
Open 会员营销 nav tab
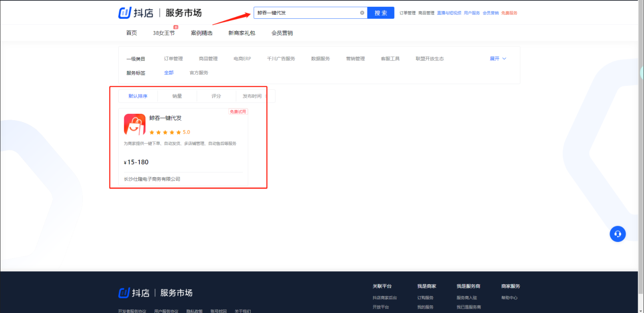tap(282, 33)
